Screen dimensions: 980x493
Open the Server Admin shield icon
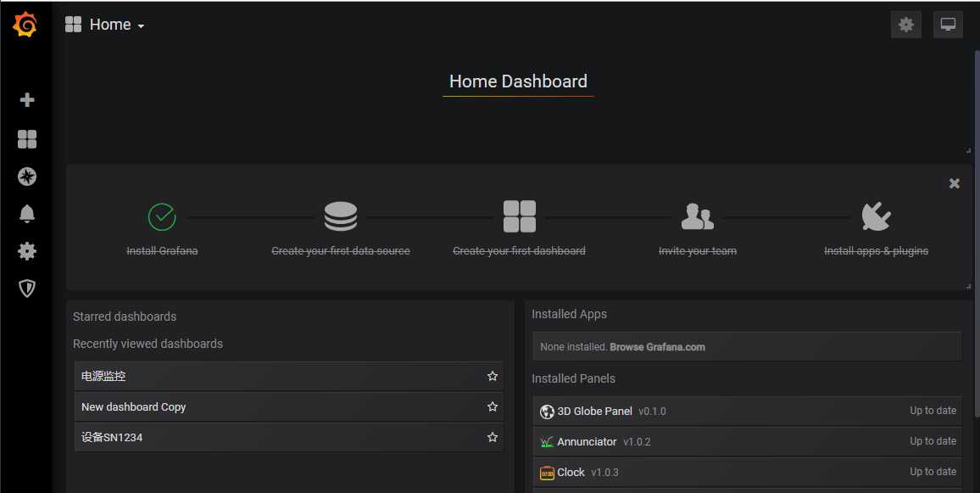coord(27,288)
